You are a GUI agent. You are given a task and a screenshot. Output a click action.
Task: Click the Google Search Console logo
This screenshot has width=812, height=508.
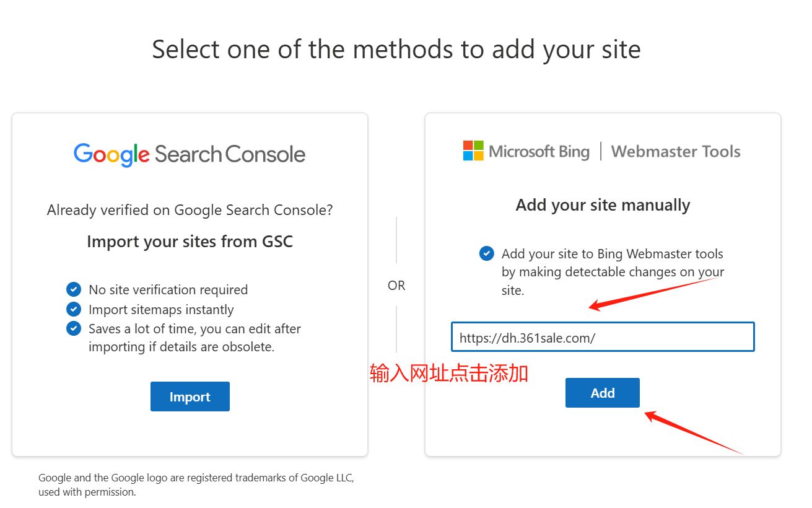[190, 154]
